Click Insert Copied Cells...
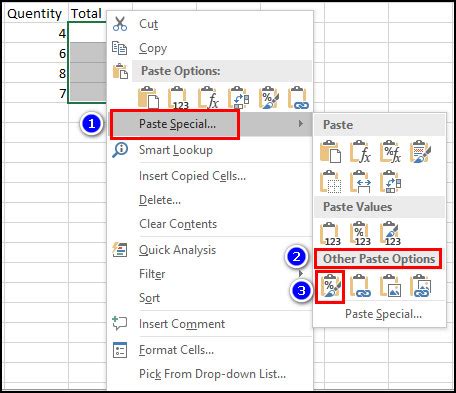Viewport: 456px width, 393px height. tap(210, 176)
